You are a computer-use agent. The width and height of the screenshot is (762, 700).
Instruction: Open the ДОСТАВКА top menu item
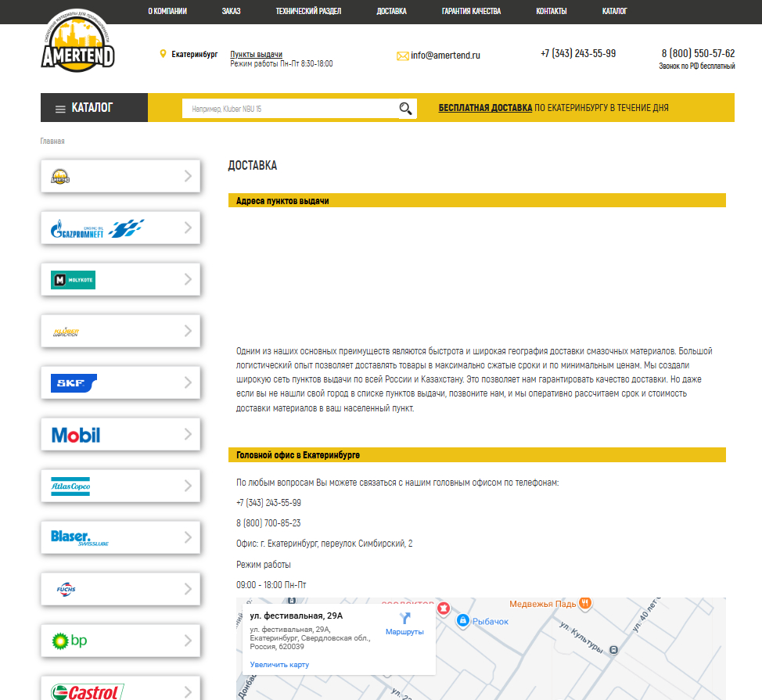(x=391, y=12)
